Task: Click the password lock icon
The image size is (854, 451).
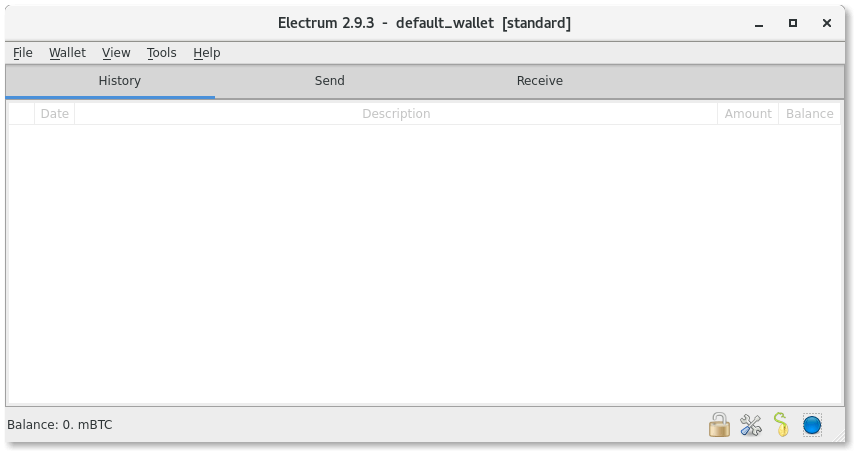Action: click(719, 425)
